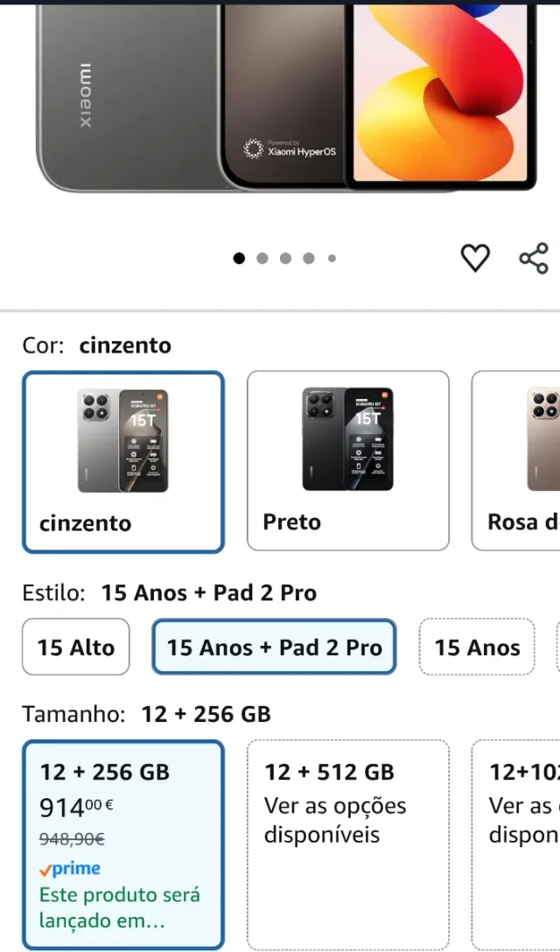Viewport: 560px width, 952px height.
Task: Open the share icon to share product
Action: tap(533, 258)
